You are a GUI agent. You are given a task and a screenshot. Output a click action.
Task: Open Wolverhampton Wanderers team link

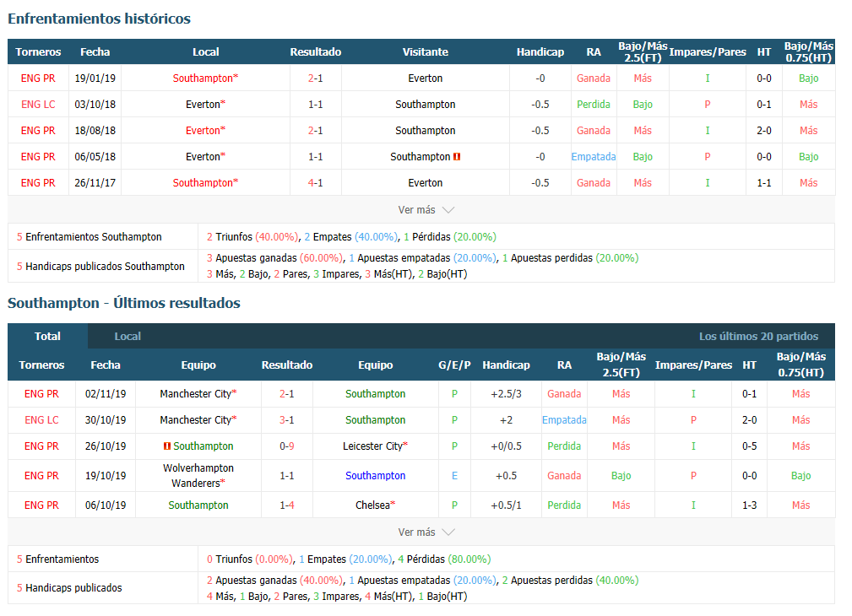(x=198, y=475)
